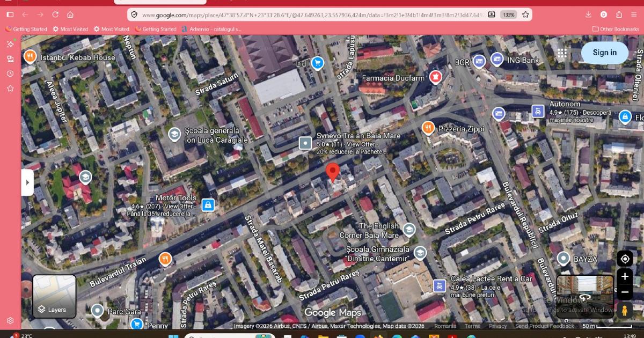
Task: Select the Penny supermarket cart pin
Action: pyautogui.click(x=137, y=324)
